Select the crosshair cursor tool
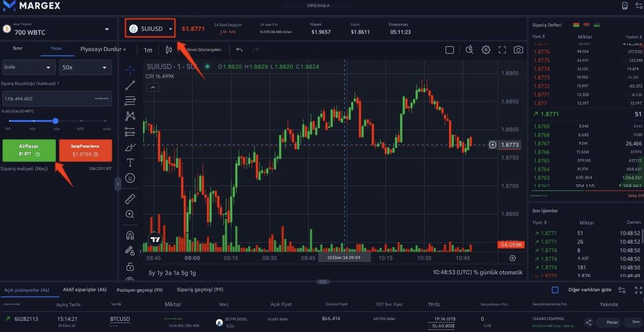The height and width of the screenshot is (332, 644). pyautogui.click(x=130, y=70)
